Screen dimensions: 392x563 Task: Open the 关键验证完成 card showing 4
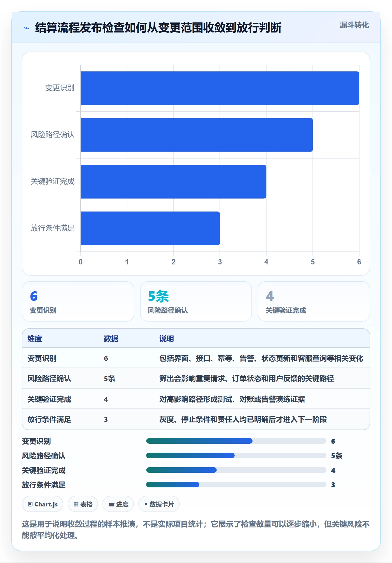(314, 301)
